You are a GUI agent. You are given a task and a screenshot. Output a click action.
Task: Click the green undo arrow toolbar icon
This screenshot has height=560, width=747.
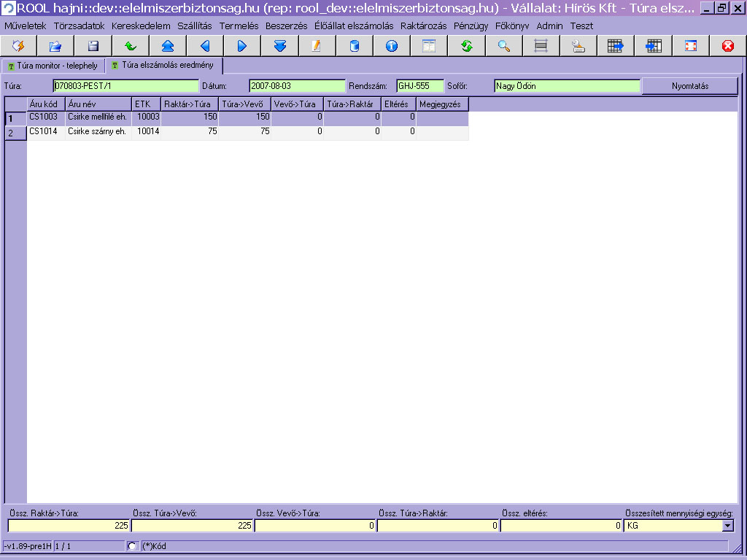click(x=131, y=46)
